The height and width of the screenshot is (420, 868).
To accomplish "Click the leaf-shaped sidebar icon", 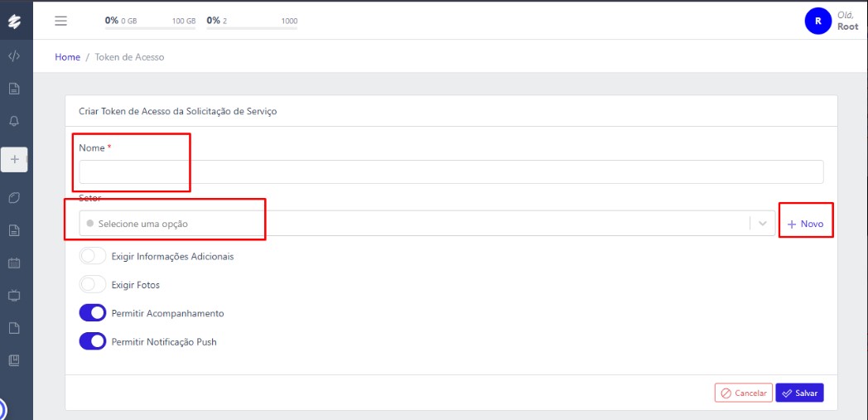I will [14, 198].
